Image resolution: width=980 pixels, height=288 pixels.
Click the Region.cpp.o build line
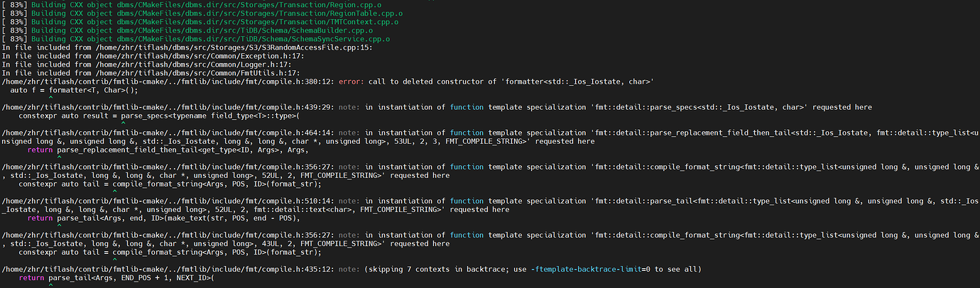(213, 4)
